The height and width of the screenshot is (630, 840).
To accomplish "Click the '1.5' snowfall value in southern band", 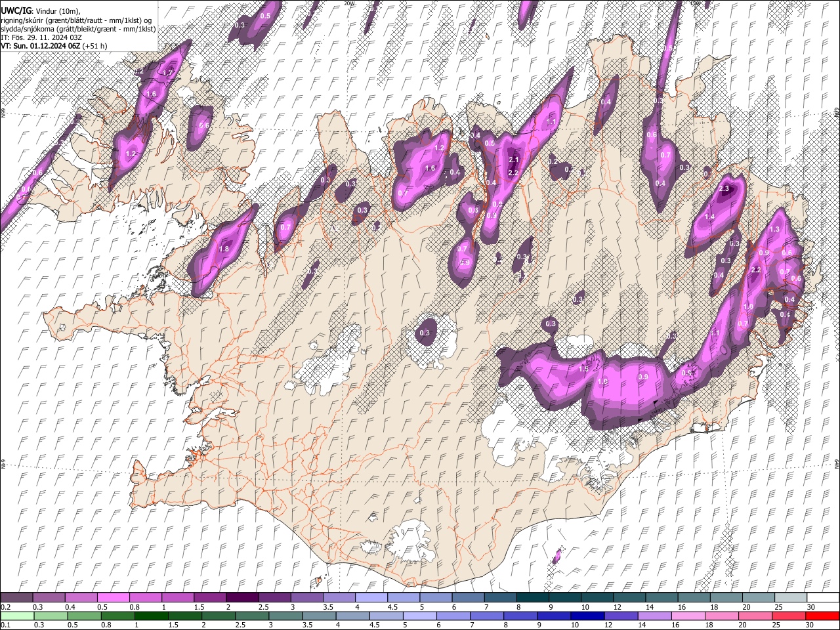I will tap(583, 369).
